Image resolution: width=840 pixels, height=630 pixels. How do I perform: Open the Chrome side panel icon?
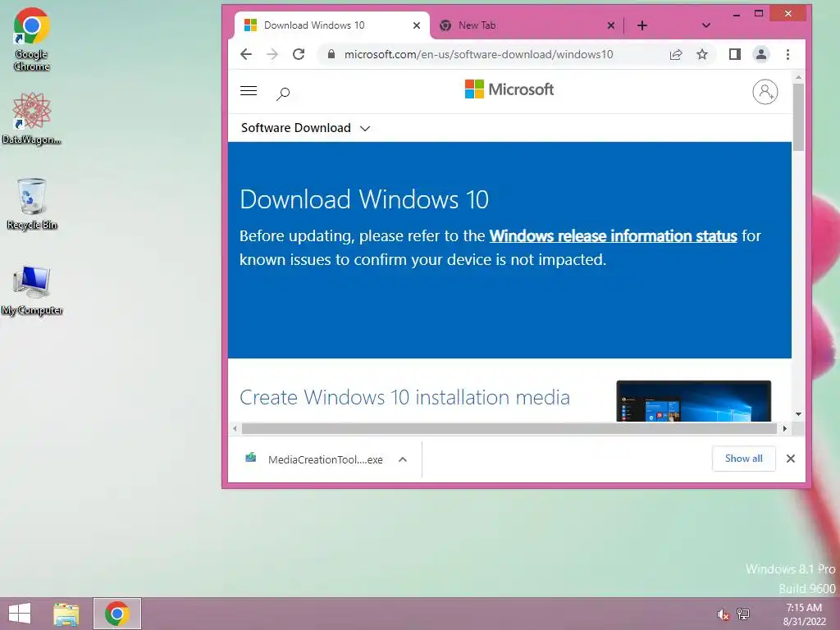tap(734, 54)
